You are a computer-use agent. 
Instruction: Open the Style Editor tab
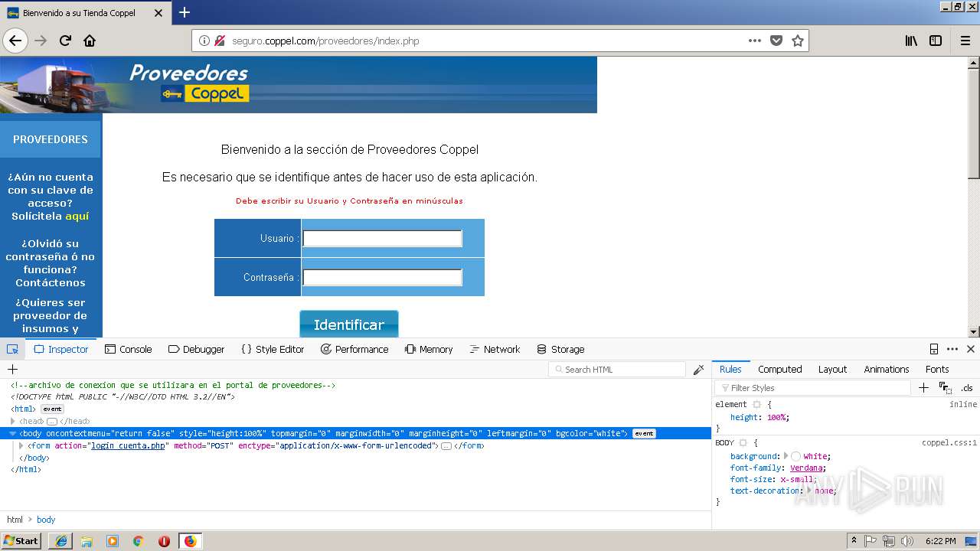273,349
